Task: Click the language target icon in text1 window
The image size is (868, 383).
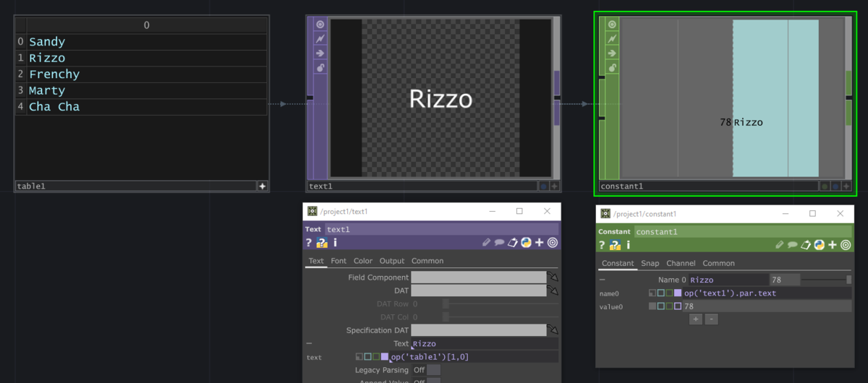Action: tap(553, 243)
